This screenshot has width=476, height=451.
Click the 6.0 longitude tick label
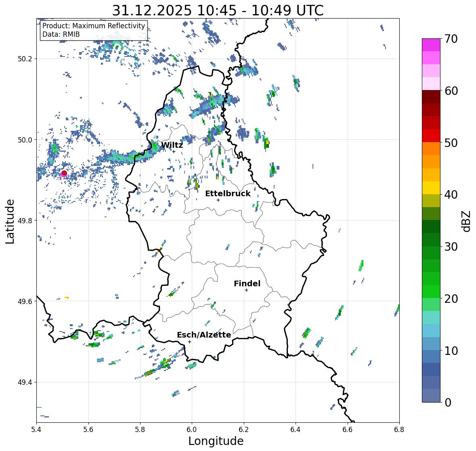(x=192, y=430)
